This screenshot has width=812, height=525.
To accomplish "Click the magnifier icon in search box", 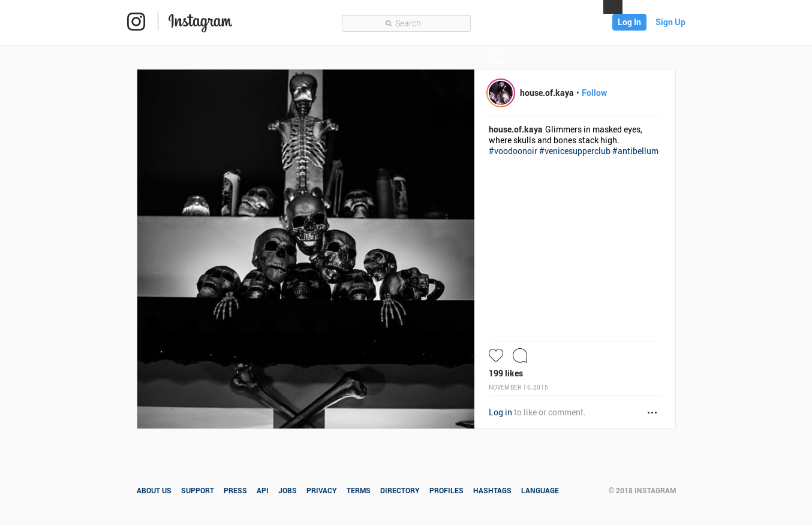I will point(389,23).
